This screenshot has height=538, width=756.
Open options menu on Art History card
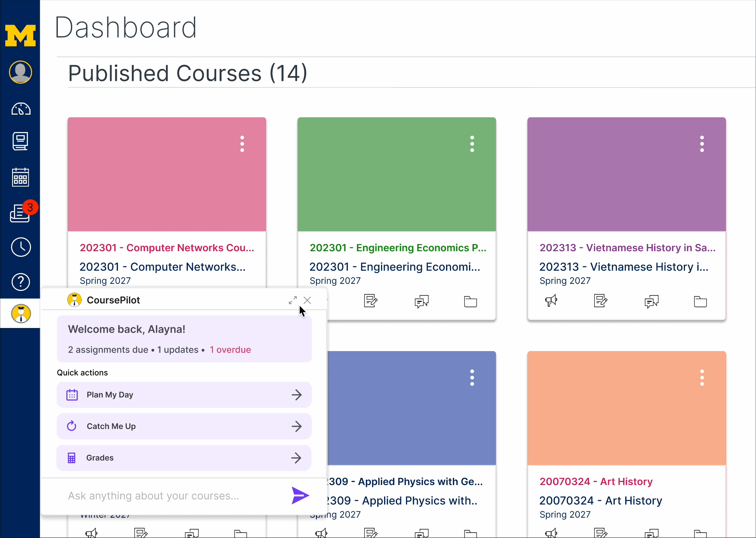702,378
